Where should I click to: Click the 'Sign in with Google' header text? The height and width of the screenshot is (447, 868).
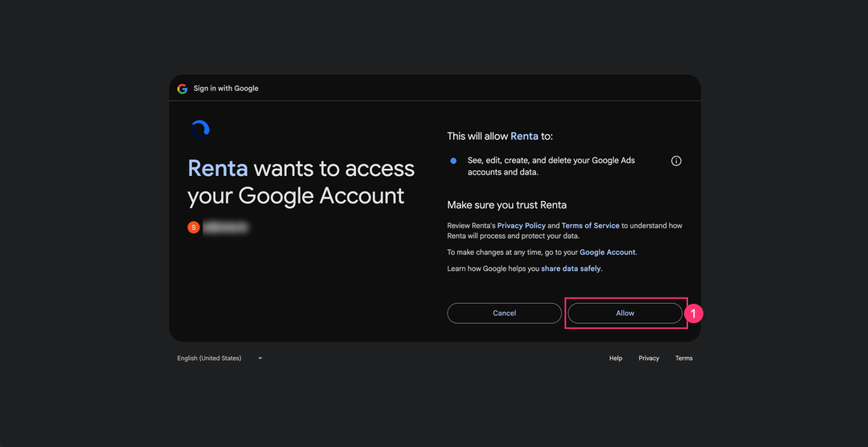pos(226,88)
